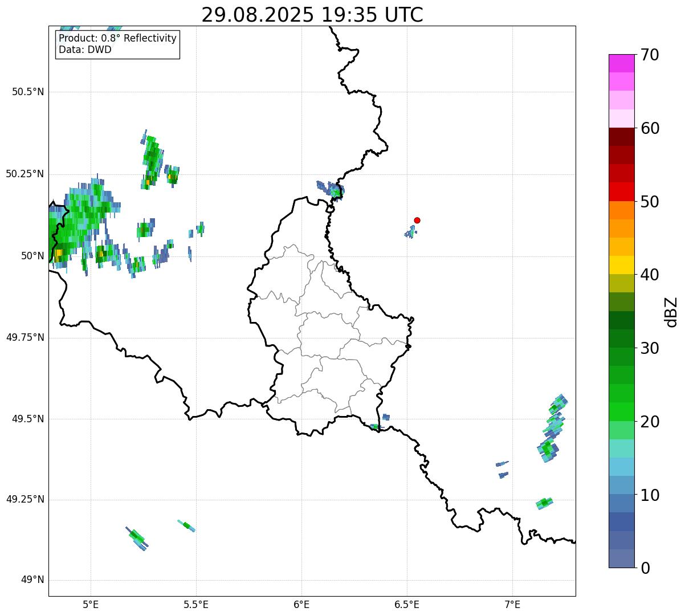Image resolution: width=685 pixels, height=616 pixels.
Task: Select the bright green swatch just above 20
Action: tap(621, 411)
